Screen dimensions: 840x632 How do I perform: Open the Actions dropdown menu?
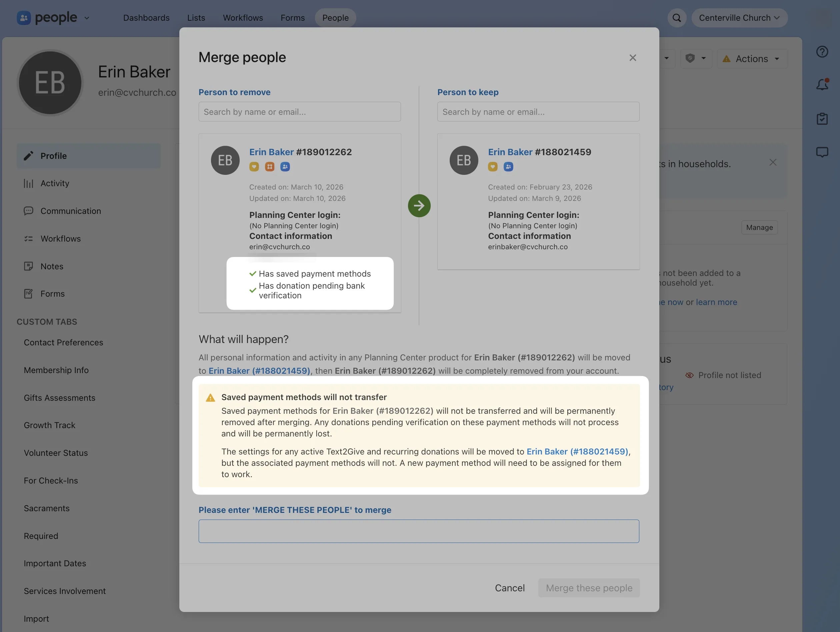point(752,58)
